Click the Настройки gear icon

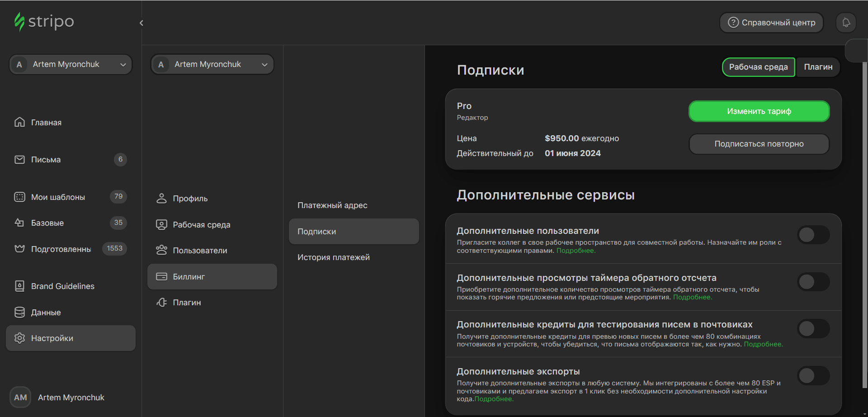click(19, 338)
